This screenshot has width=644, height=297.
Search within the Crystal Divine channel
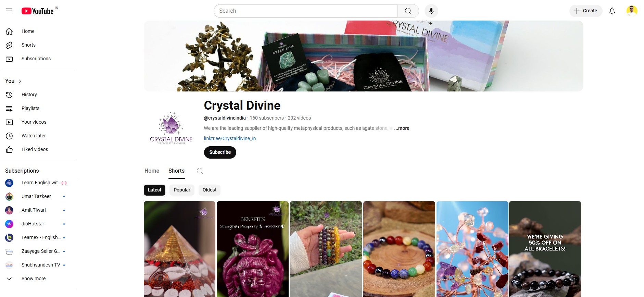coord(200,171)
